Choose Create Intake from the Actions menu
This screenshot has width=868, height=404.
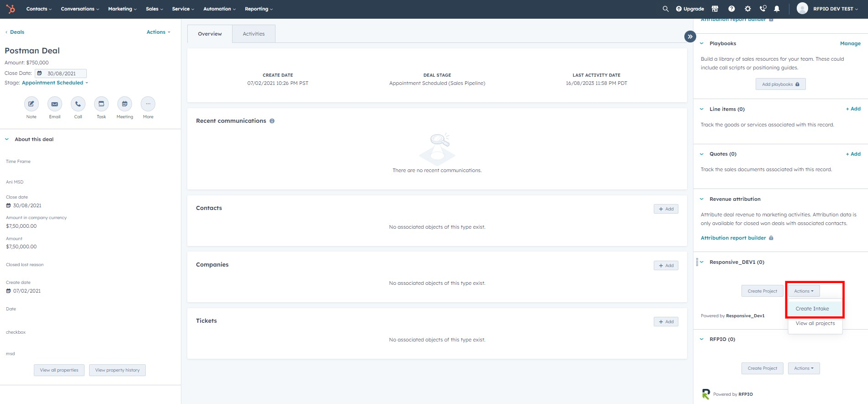coord(815,309)
